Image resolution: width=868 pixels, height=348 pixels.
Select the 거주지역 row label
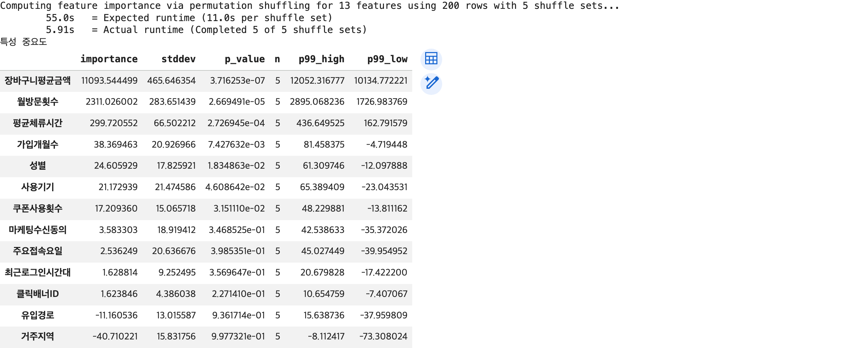[37, 336]
